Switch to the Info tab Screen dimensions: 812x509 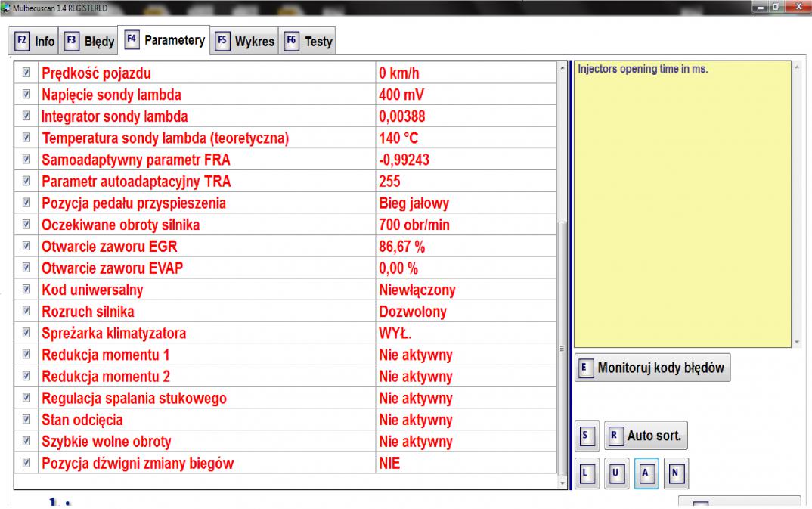(x=36, y=42)
